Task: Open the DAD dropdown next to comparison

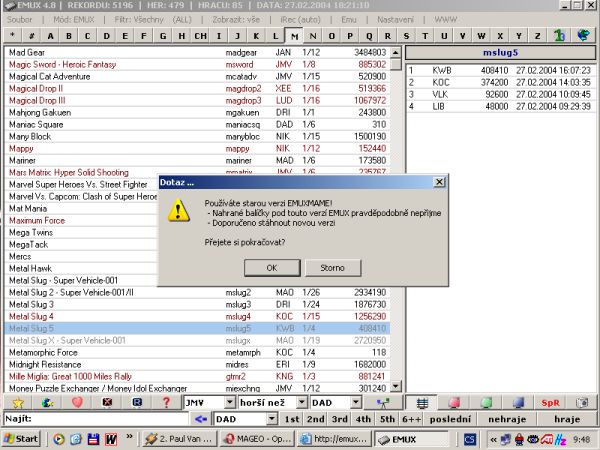Action: click(356, 403)
